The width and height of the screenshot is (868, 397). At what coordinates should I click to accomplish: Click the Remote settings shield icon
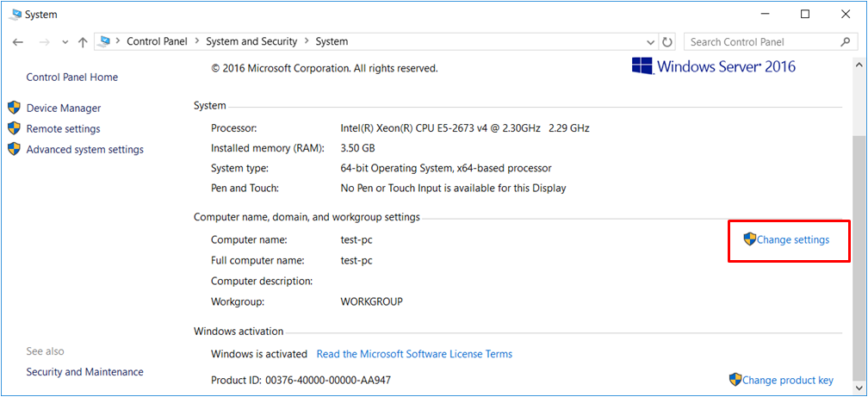click(x=14, y=128)
